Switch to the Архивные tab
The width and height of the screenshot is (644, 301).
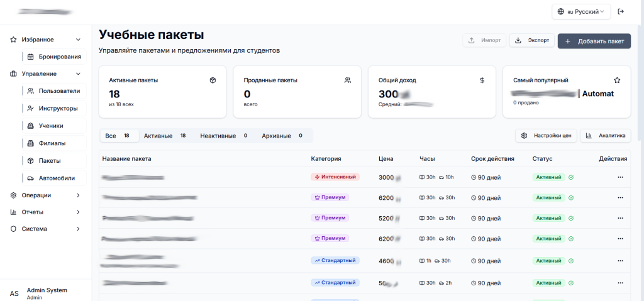pyautogui.click(x=282, y=136)
